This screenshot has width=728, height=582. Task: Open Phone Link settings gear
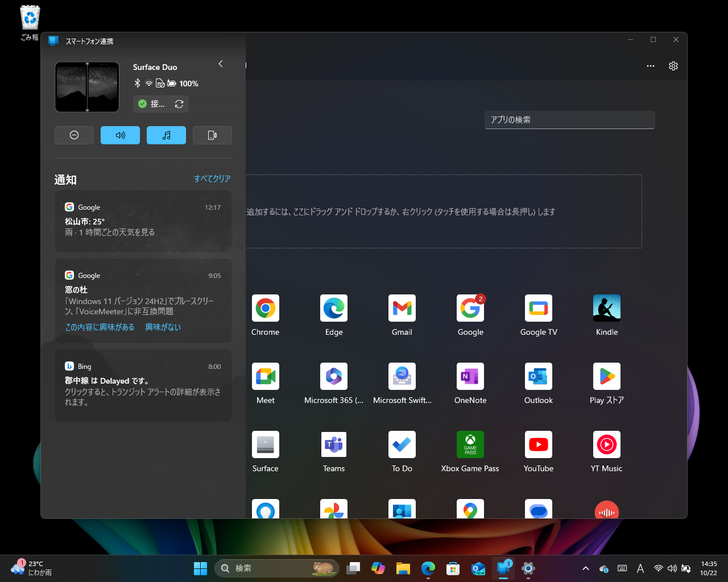[x=673, y=66]
